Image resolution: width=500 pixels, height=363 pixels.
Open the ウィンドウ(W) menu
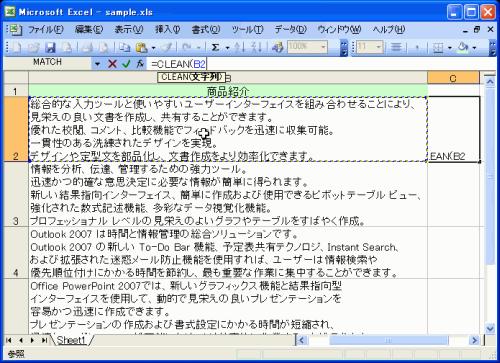339,30
